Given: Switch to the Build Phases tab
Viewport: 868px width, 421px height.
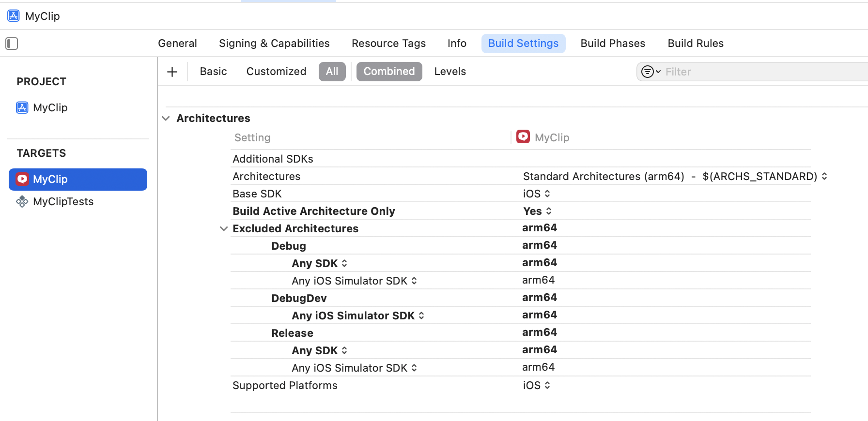Looking at the screenshot, I should pos(613,44).
